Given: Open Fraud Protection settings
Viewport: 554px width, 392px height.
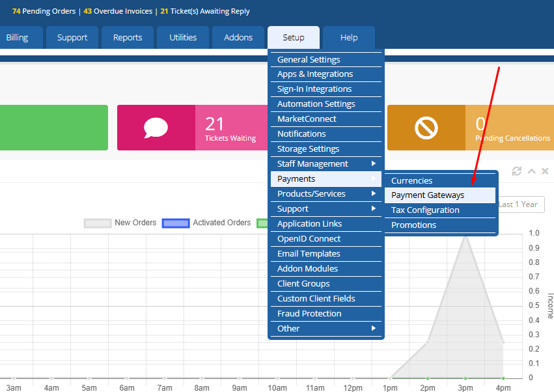Looking at the screenshot, I should [325, 313].
